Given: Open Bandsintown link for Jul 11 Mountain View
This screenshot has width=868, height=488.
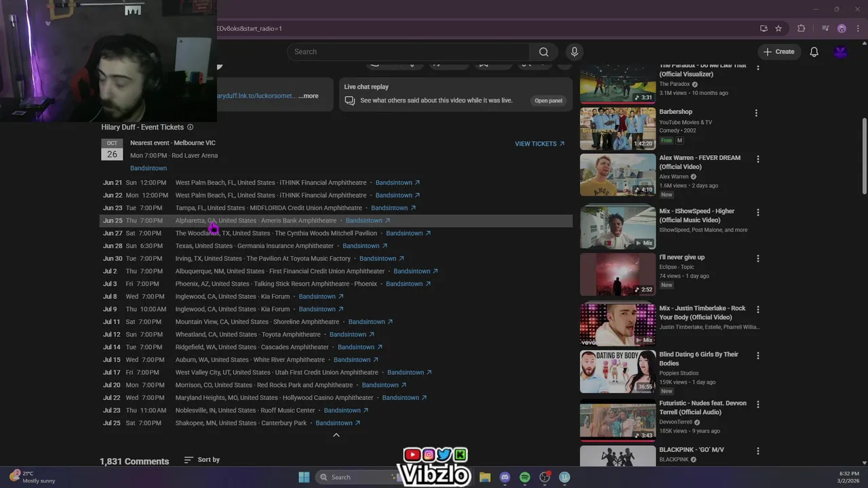Looking at the screenshot, I should tap(370, 322).
